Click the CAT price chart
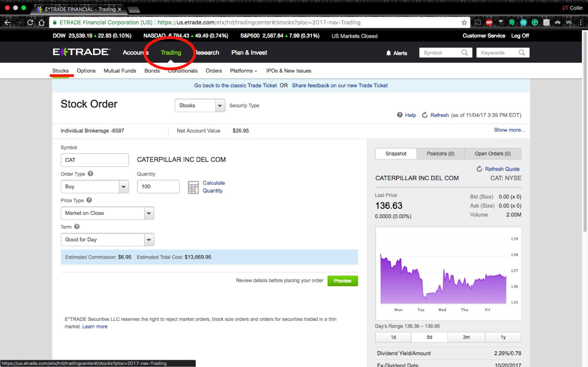Viewport: 588px width, 367px height. point(448,273)
